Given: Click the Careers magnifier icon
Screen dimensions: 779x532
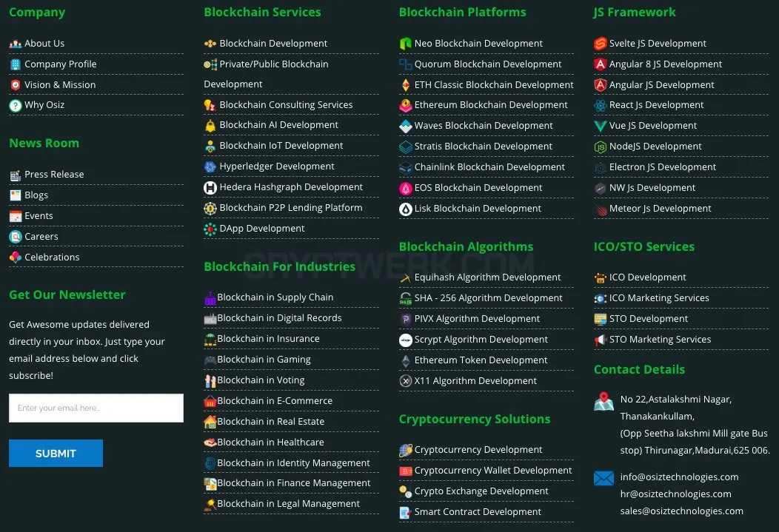Looking at the screenshot, I should coord(16,237).
